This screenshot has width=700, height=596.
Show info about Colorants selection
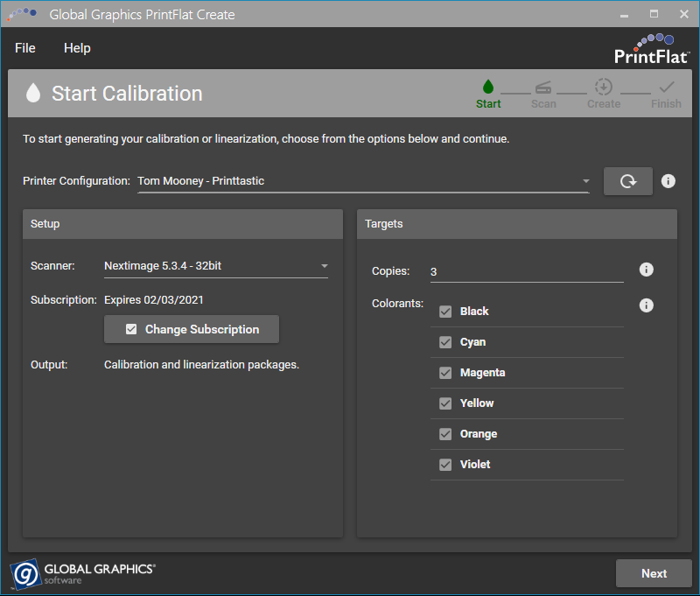646,305
